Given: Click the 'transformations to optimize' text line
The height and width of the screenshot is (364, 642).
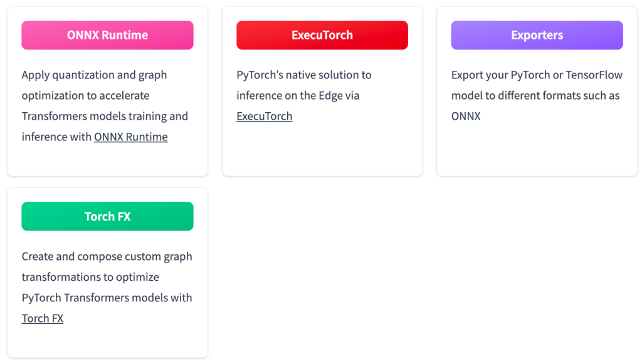Looking at the screenshot, I should tap(90, 278).
